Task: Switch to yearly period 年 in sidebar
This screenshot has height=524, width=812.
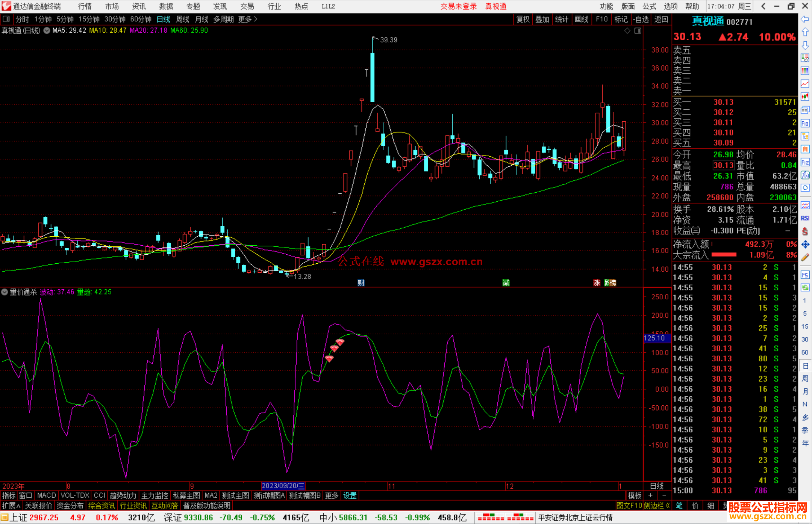Action: [805, 444]
